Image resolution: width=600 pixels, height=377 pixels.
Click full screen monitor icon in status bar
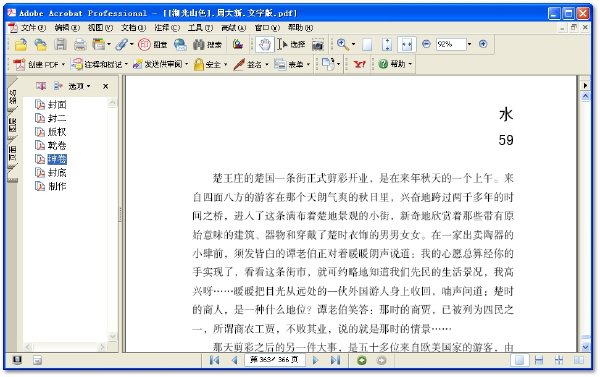pos(17,360)
